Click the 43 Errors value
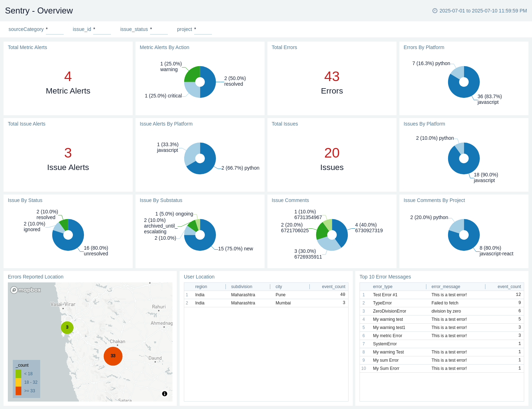Viewport: 532px width, 409px height. (x=332, y=76)
